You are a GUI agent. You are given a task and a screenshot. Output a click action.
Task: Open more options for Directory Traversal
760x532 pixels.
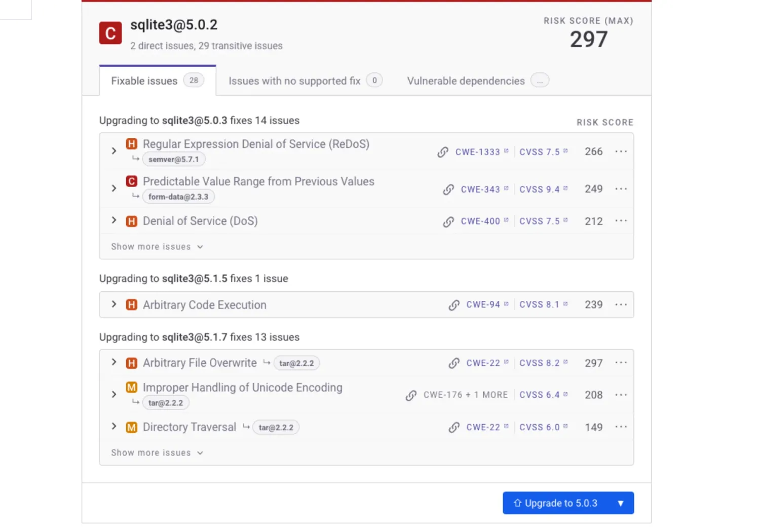point(621,427)
